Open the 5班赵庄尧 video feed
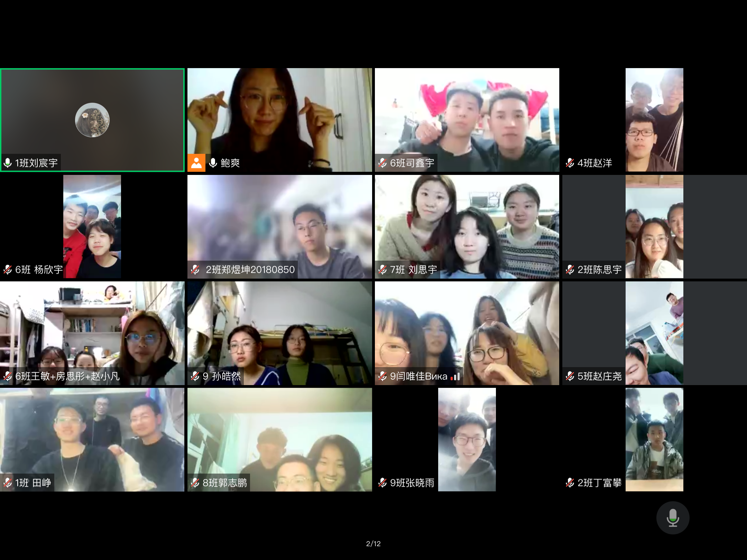This screenshot has width=747, height=560. 654,333
